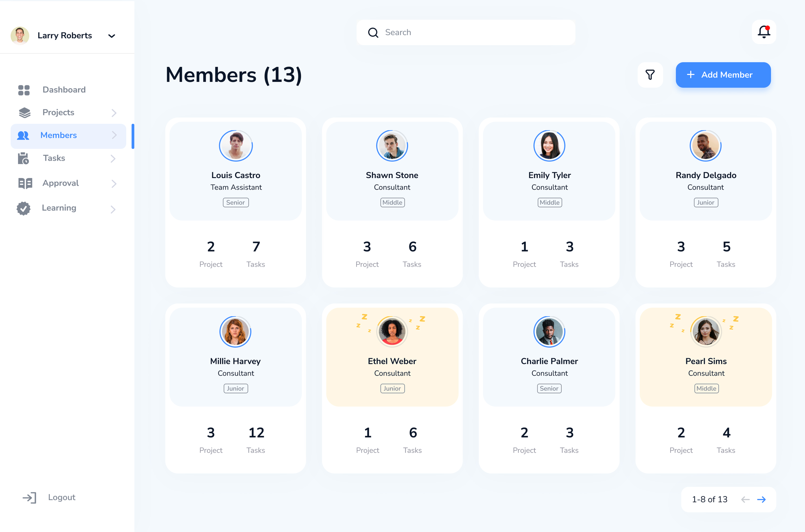805x532 pixels.
Task: Expand the Tasks submenu chevron
Action: 113,158
